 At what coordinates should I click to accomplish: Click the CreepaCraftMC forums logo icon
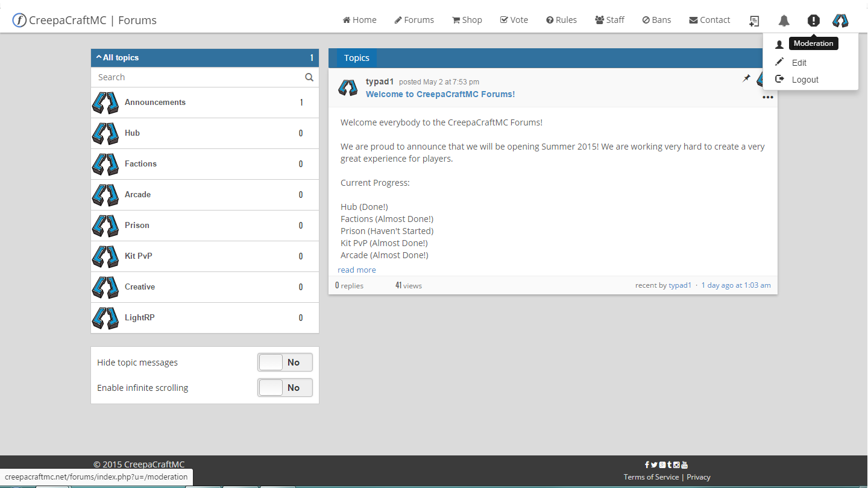[19, 20]
